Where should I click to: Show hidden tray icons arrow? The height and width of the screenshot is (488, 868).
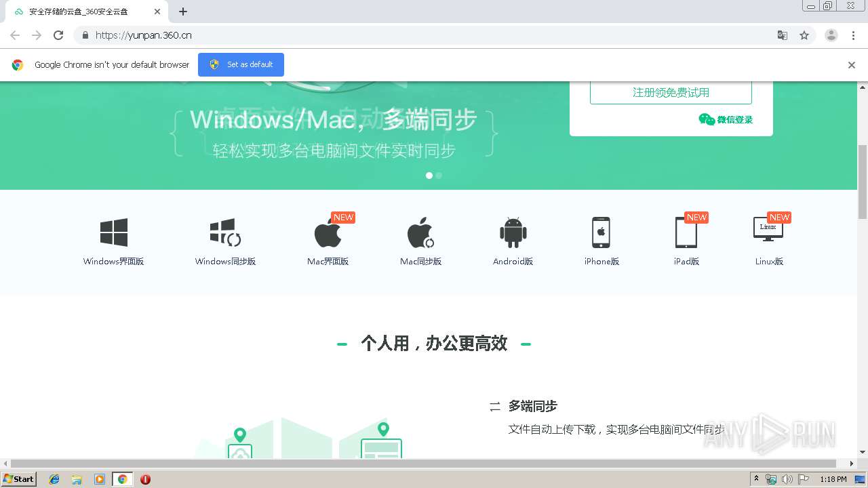tap(756, 479)
